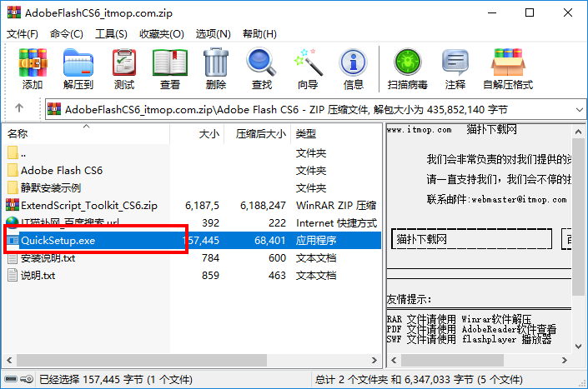Viewport: 588px width, 389px height.
Task: Click the 说明.txt document icon
Action: coord(13,275)
